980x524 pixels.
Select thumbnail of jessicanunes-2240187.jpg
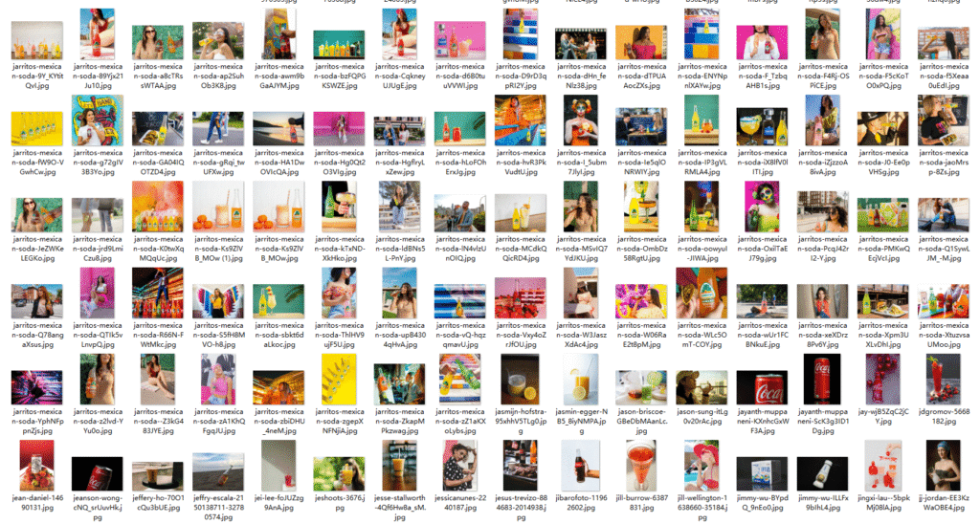click(460, 466)
